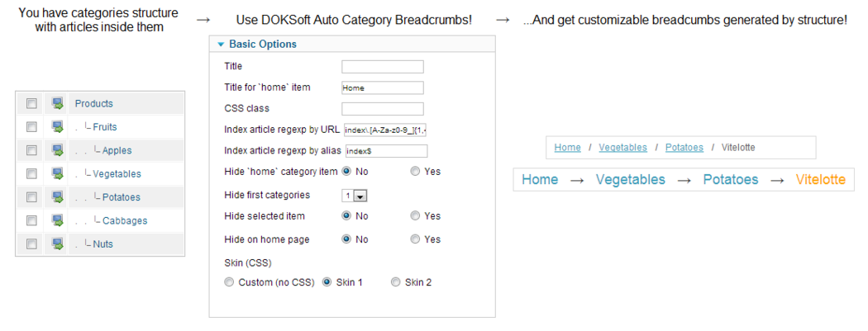Click the category icon beside Cabbages

click(x=57, y=220)
